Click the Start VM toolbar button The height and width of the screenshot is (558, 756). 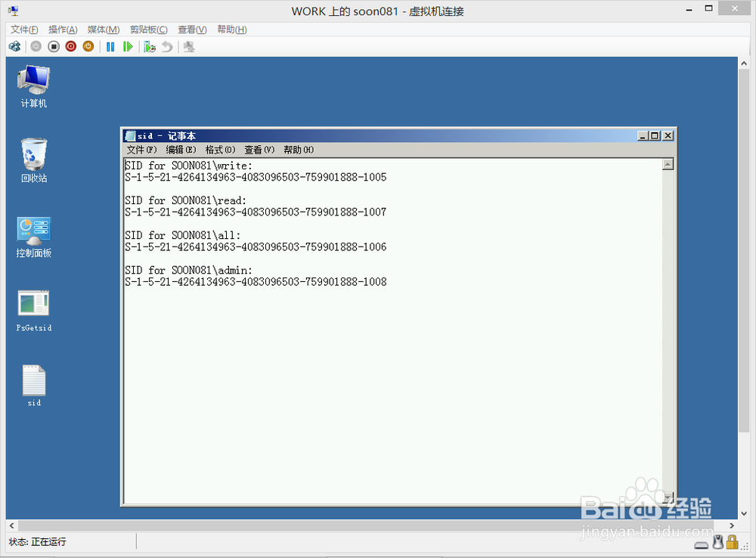point(36,47)
